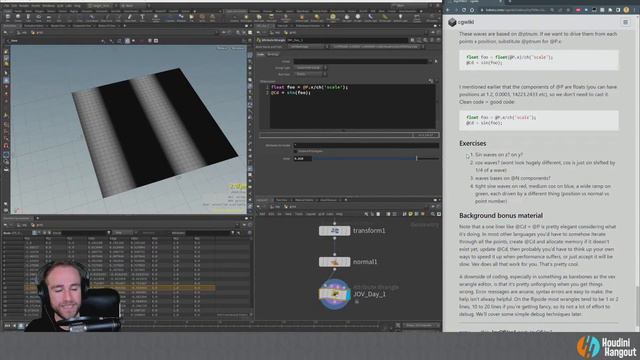This screenshot has width=640, height=360.
Task: Select the Point Light shelf tool
Action: tap(246, 17)
